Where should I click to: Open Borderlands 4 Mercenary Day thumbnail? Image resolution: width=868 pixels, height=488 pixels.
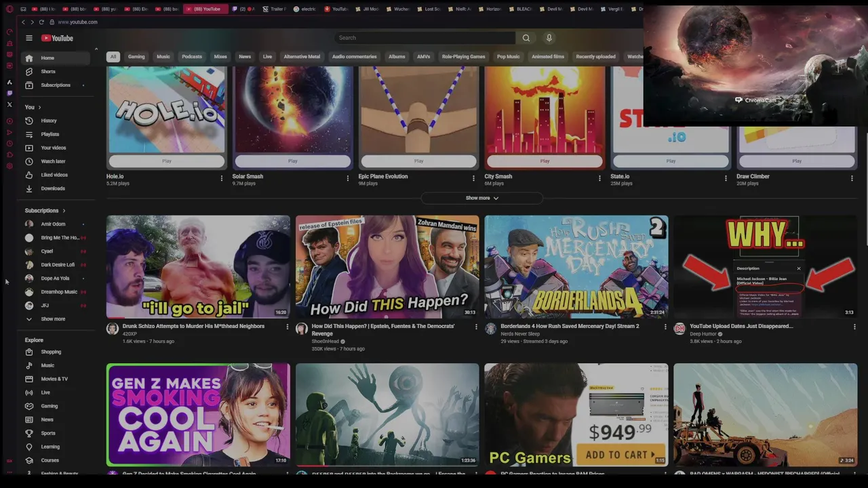576,267
